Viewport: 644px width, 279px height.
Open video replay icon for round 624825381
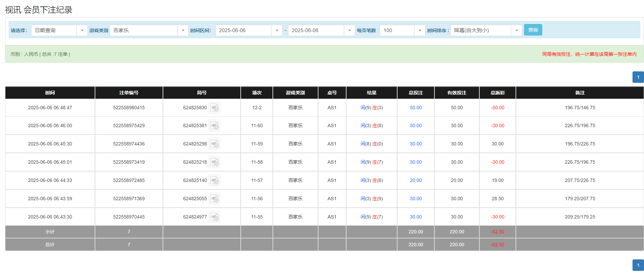pyautogui.click(x=214, y=126)
